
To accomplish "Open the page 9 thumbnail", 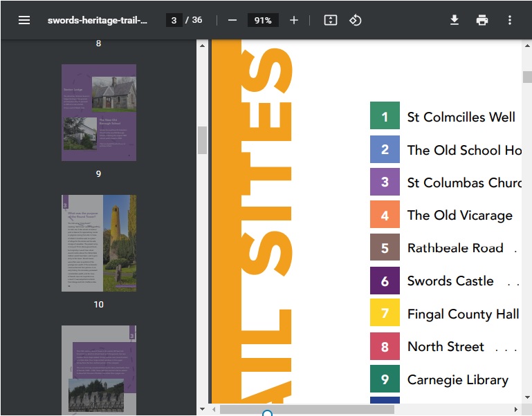I will (99, 113).
